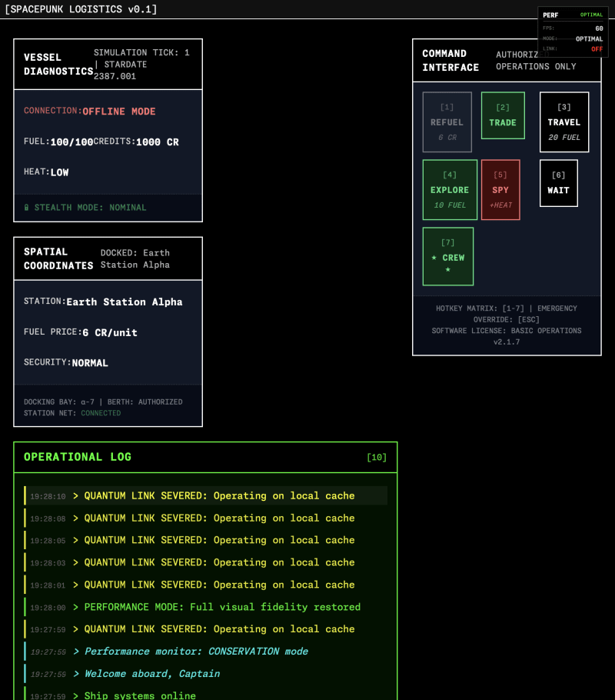615x700 pixels.
Task: Click the SECURITY NORMAL value
Action: click(90, 363)
